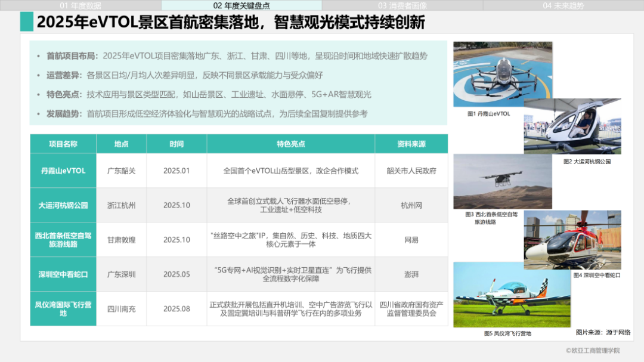This screenshot has width=644, height=362.
Task: Click the 网易 source cell
Action: pyautogui.click(x=411, y=240)
